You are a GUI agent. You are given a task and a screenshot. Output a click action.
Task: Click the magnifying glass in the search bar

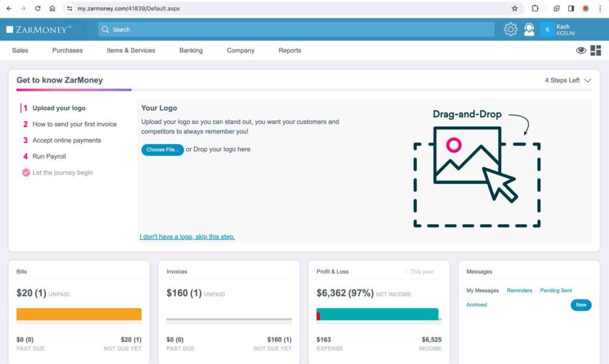point(105,29)
